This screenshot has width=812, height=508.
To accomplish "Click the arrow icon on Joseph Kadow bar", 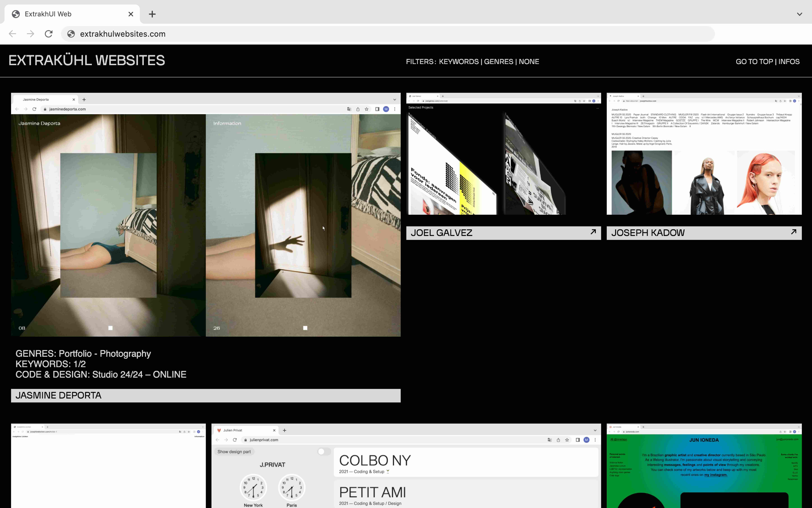I will [794, 232].
